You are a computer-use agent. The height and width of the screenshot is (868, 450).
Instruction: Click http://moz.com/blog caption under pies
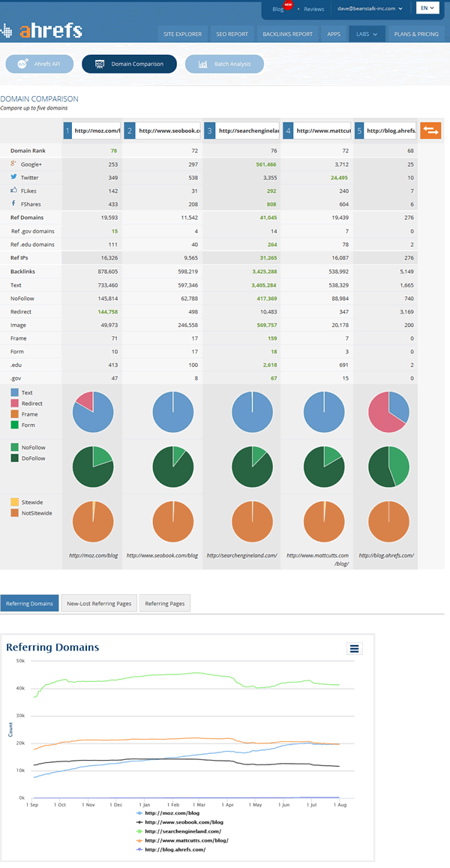93,555
